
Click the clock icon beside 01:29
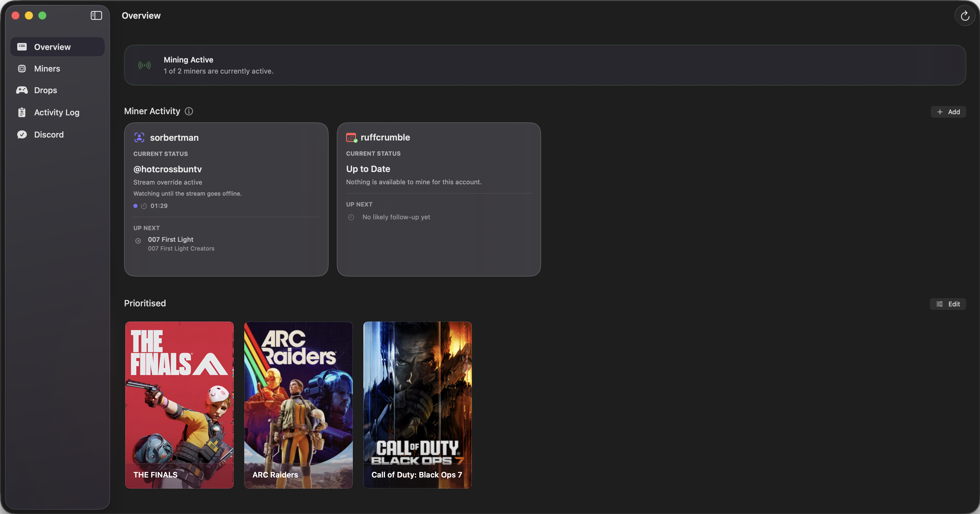click(x=144, y=206)
